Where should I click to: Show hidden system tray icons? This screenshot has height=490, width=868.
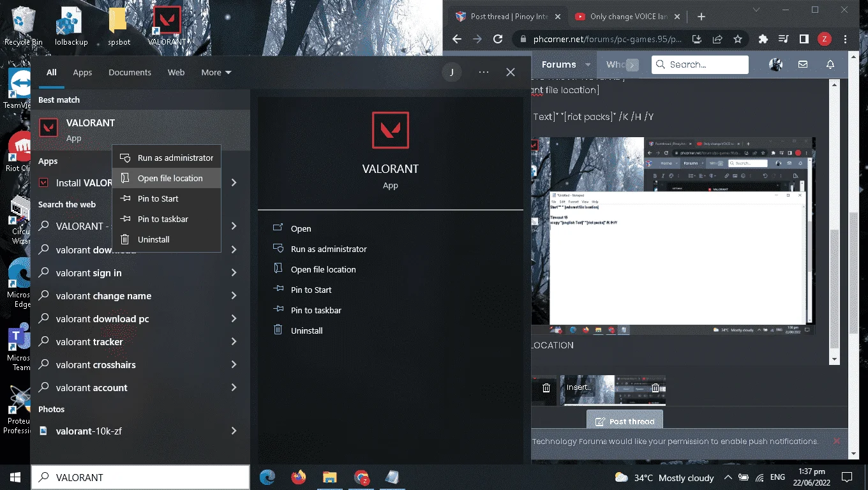pyautogui.click(x=728, y=477)
